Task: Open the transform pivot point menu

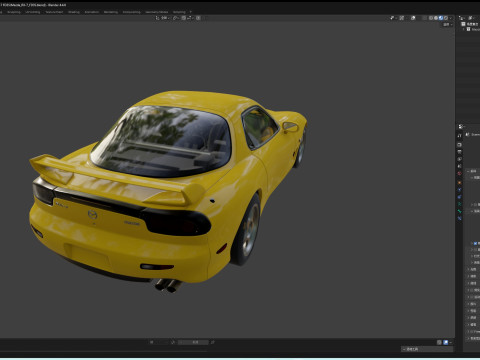Action: pyautogui.click(x=176, y=18)
